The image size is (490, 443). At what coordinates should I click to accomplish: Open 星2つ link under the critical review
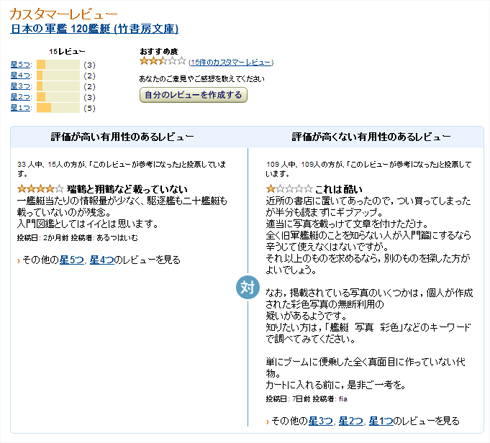coord(351,421)
